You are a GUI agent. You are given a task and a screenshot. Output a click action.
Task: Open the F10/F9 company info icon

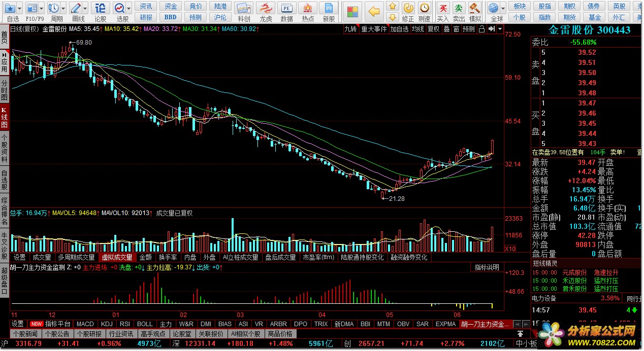point(32,8)
